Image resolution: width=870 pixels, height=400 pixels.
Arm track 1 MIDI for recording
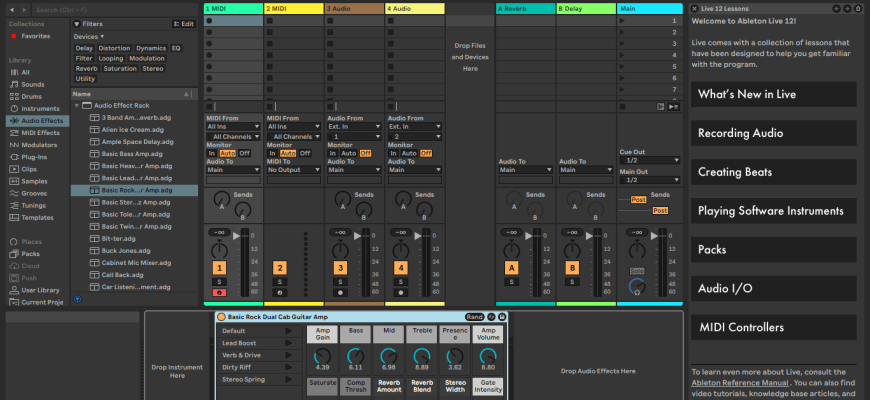(218, 292)
